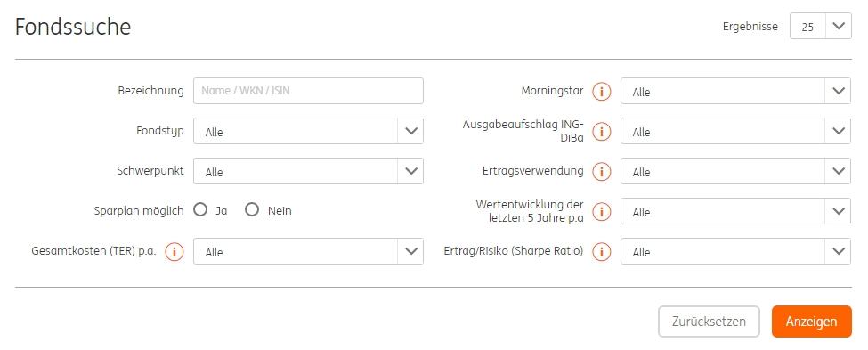
Task: Open info icon next to Morningstar
Action: tap(601, 92)
